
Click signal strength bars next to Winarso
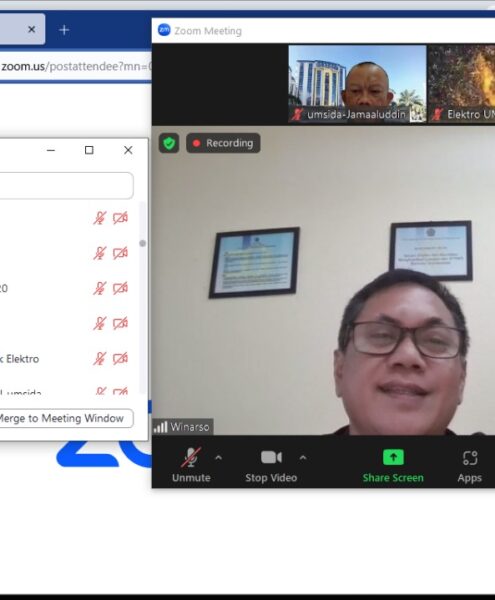coord(160,427)
